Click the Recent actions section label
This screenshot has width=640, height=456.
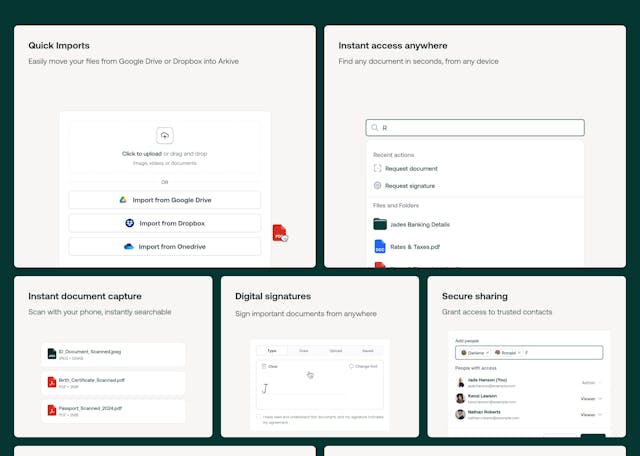click(393, 155)
